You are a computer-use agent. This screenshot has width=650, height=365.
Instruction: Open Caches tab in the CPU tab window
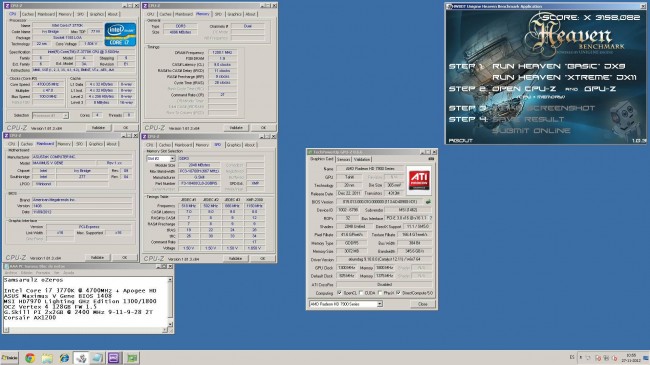click(28, 14)
